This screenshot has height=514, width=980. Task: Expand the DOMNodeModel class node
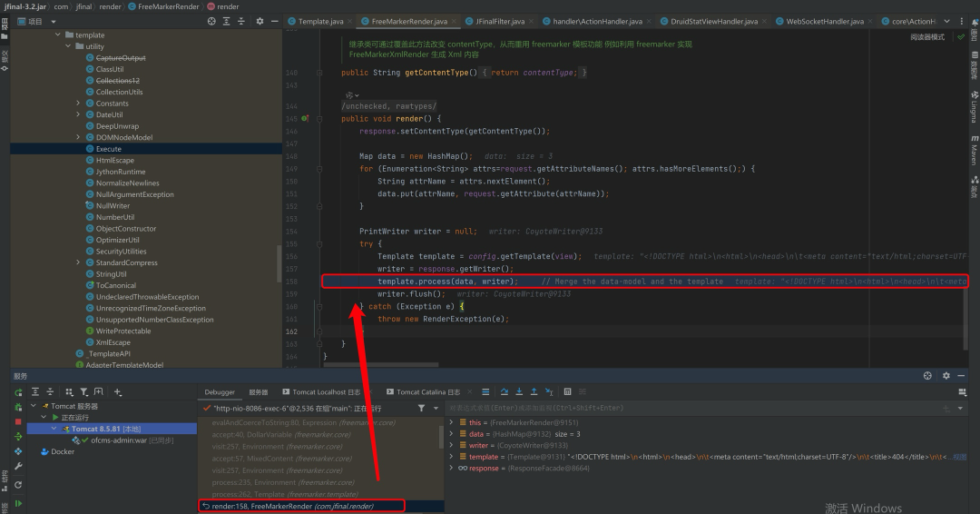click(x=78, y=137)
